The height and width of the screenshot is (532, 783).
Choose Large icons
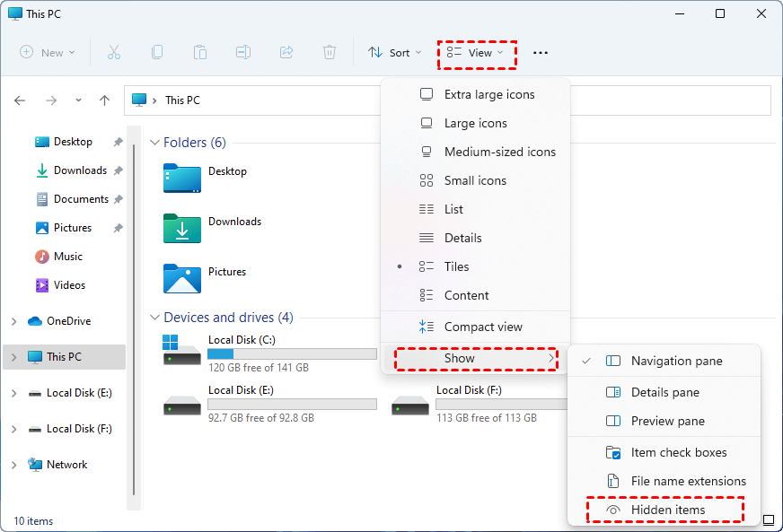[x=475, y=123]
